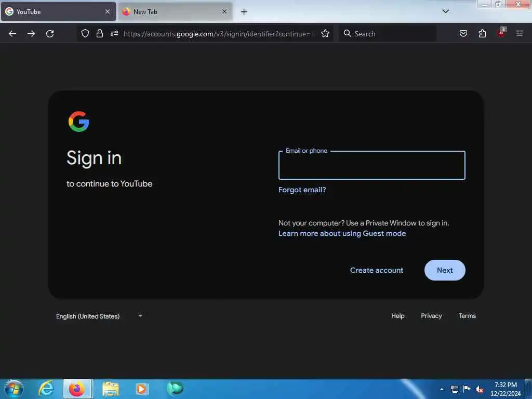This screenshot has width=532, height=399.
Task: Expand the English (United States) language dropdown
Action: [x=99, y=316]
